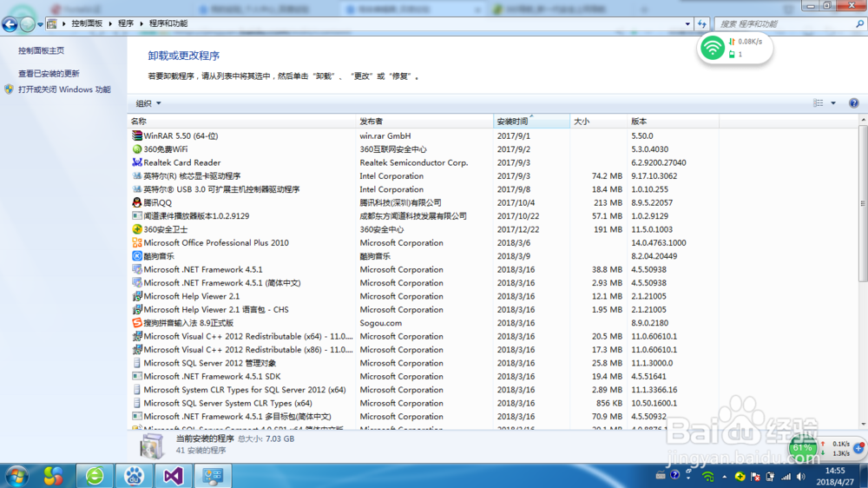Open the view options dropdown arrow
Screen dimensions: 868x488
pos(833,103)
